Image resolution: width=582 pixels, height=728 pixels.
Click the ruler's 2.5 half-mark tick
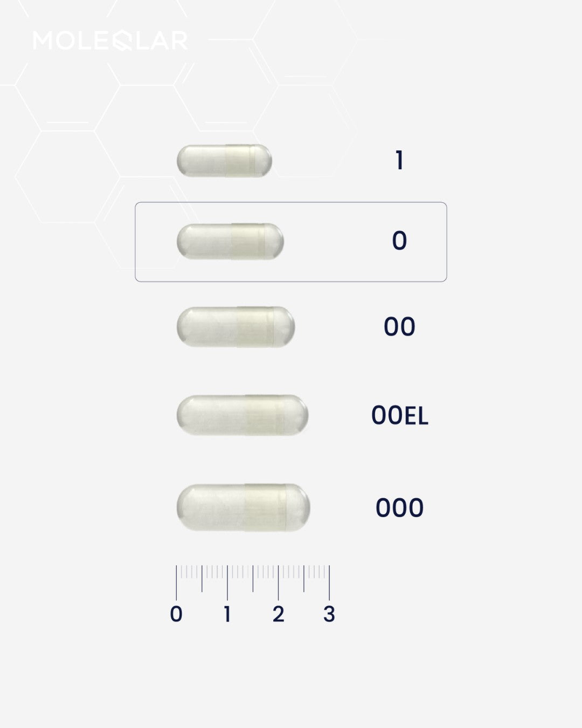click(x=304, y=579)
